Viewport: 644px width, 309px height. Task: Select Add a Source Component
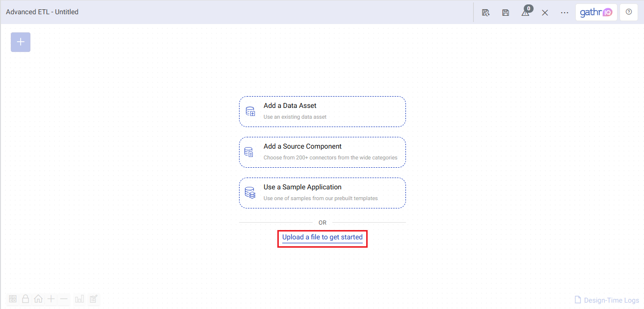click(x=322, y=152)
